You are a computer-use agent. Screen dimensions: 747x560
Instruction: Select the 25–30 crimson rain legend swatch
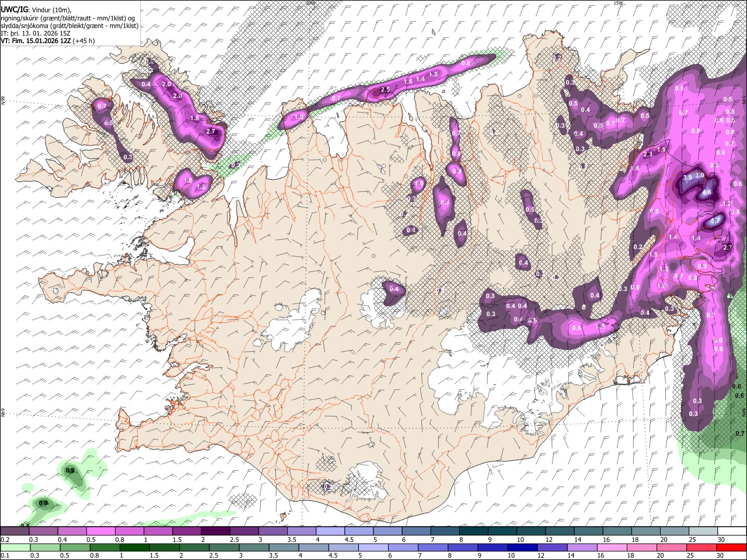pos(702,547)
